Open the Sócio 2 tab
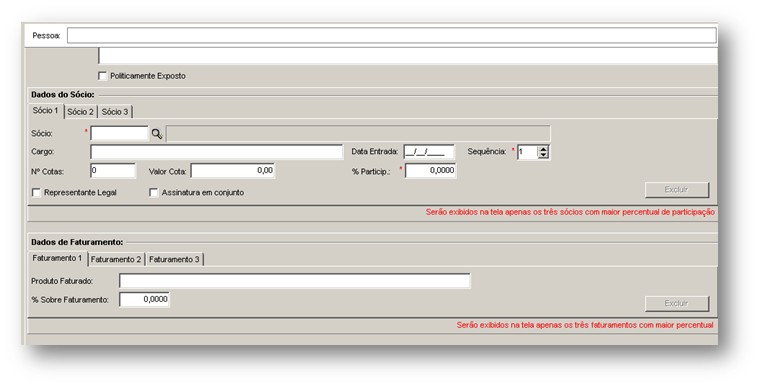Viewport: 760px width, 387px height. (x=80, y=112)
